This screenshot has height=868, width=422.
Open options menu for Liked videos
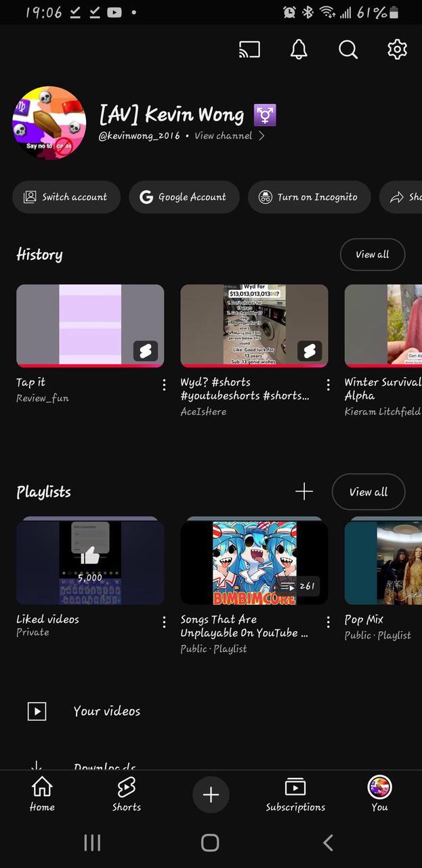coord(164,622)
